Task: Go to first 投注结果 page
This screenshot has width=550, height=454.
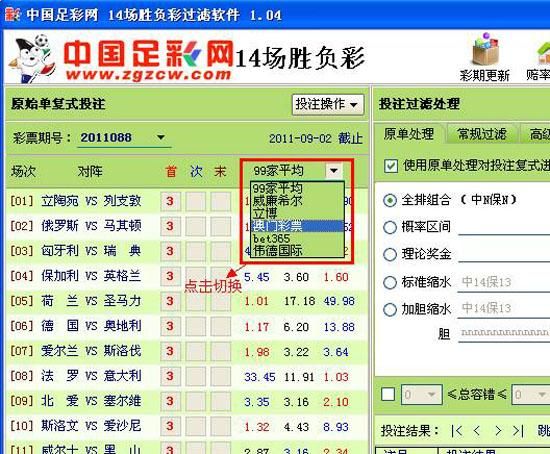Action: pyautogui.click(x=457, y=430)
